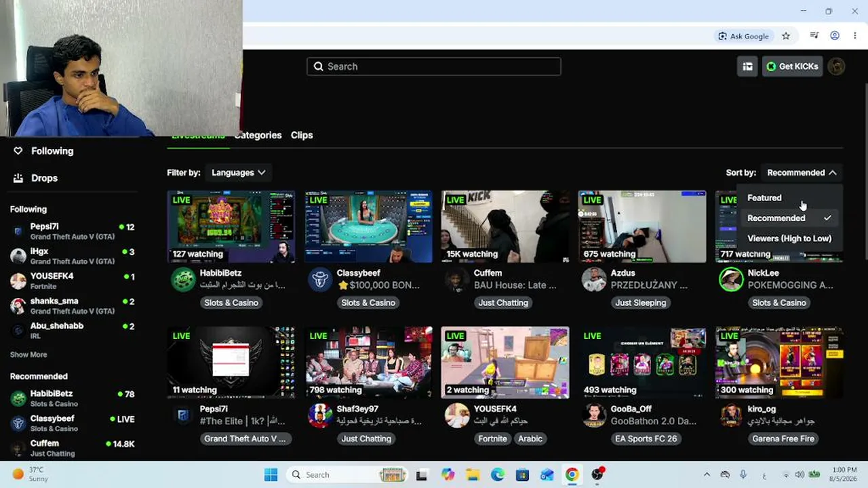Screen dimensions: 868x488
Task: Click the Ask Google button
Action: coord(743,36)
